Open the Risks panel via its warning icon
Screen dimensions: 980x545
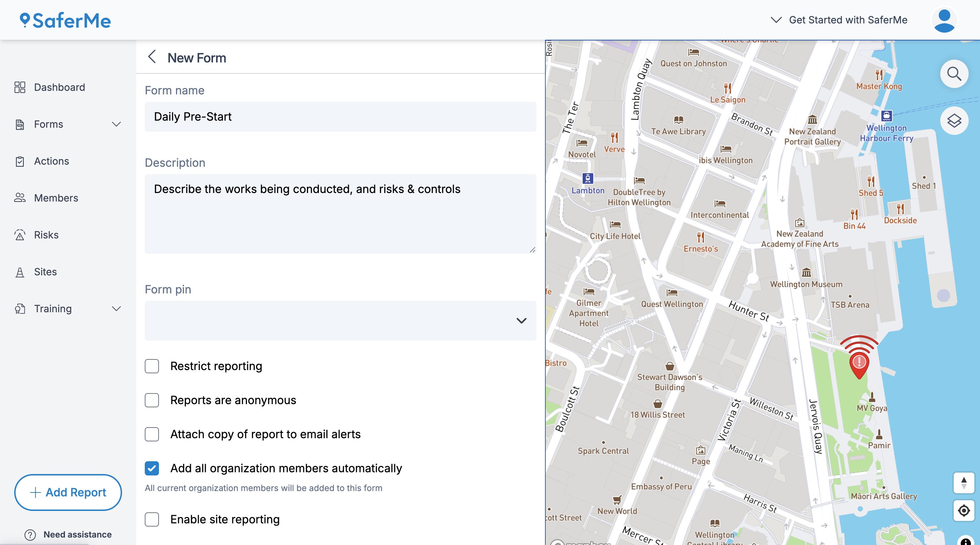[x=20, y=235]
